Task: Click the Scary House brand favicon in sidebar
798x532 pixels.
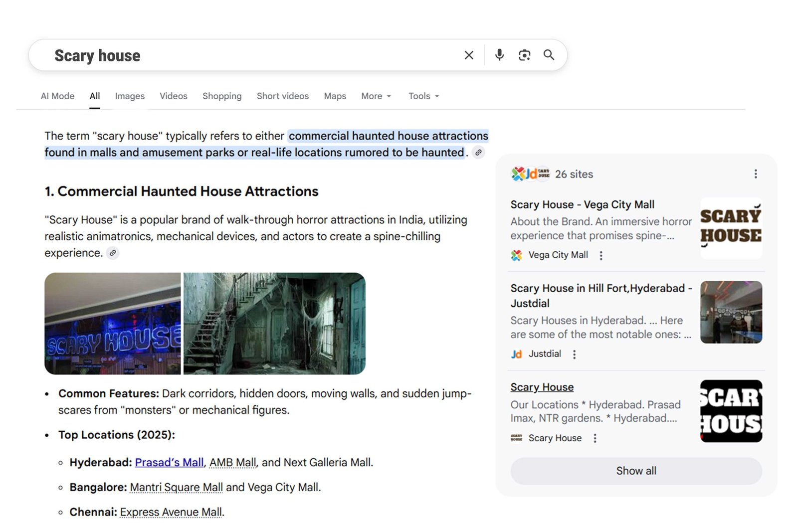Action: (x=516, y=438)
